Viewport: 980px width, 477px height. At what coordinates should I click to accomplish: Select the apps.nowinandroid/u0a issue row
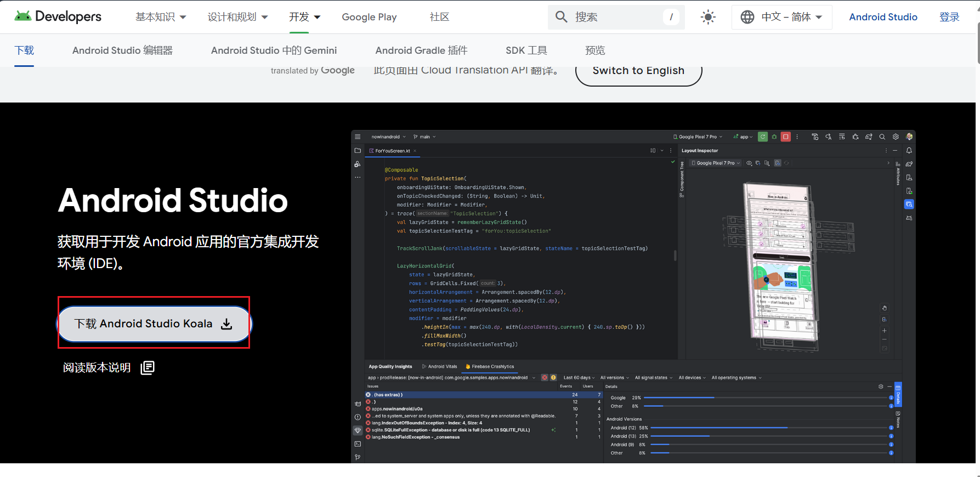pyautogui.click(x=484, y=409)
